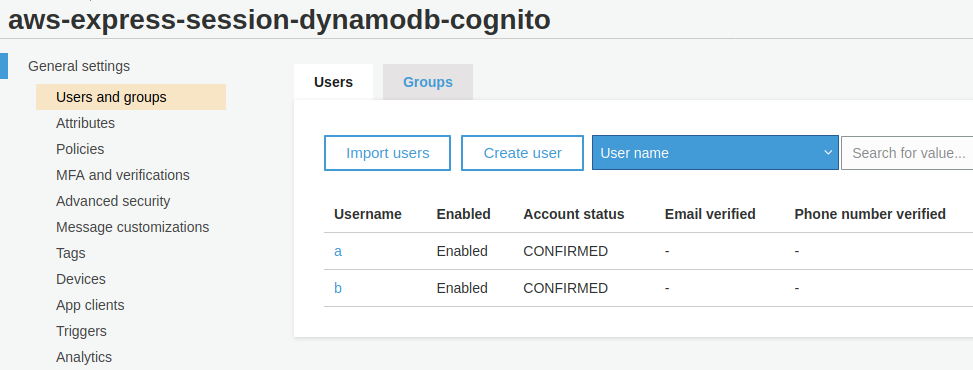Go to MFA and verifications

(x=123, y=175)
